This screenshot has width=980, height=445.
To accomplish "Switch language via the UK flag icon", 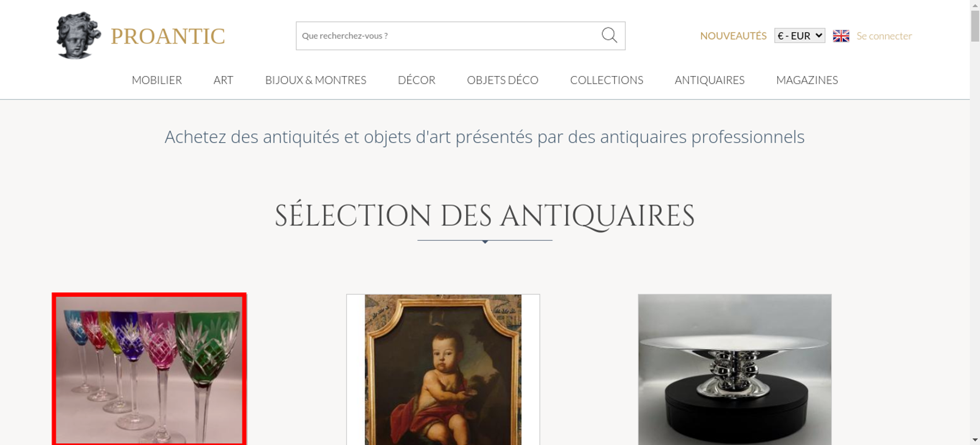I will 841,36.
